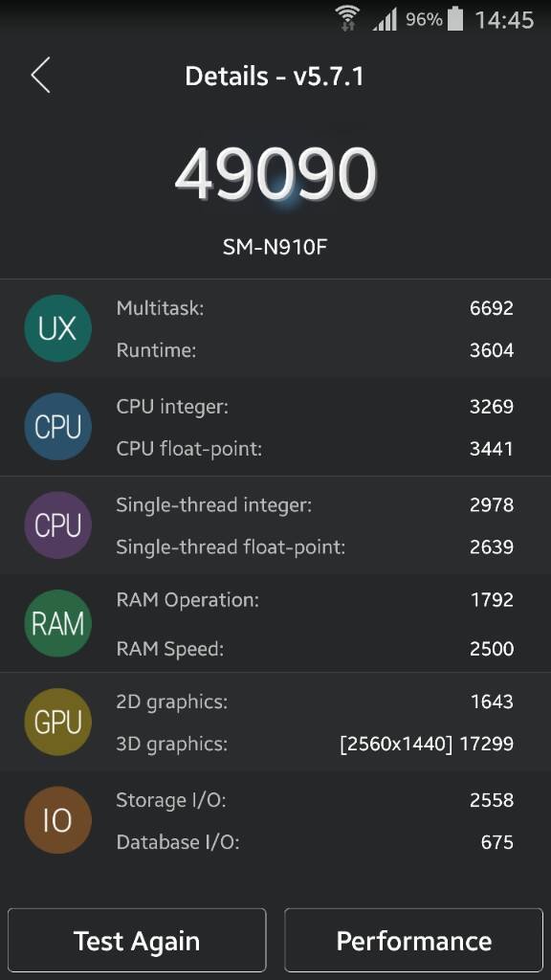This screenshot has width=551, height=980.
Task: Select the Single-thread integer score row
Action: click(x=315, y=504)
